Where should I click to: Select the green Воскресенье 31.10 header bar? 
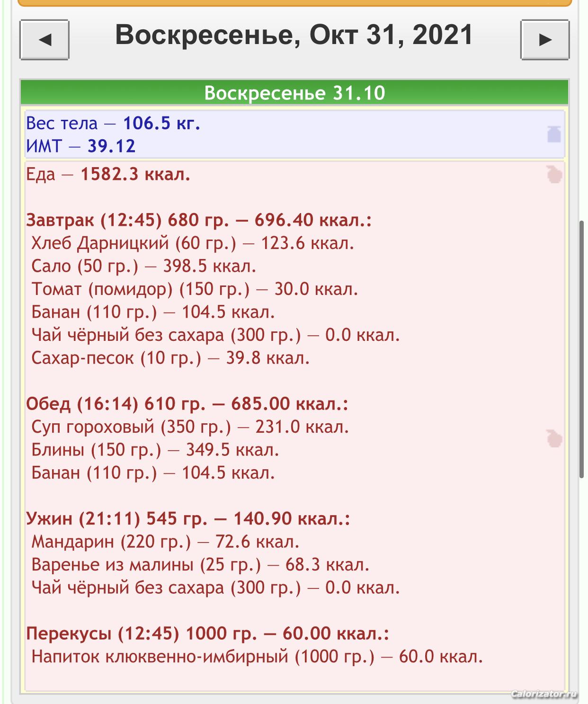[294, 93]
